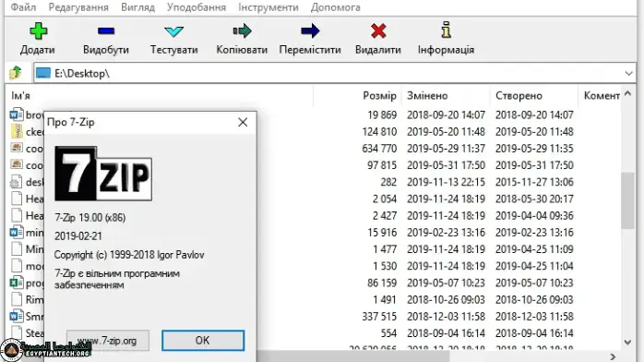Image resolution: width=644 pixels, height=362 pixels.
Task: Click the red X Видалити icon
Action: 378,30
